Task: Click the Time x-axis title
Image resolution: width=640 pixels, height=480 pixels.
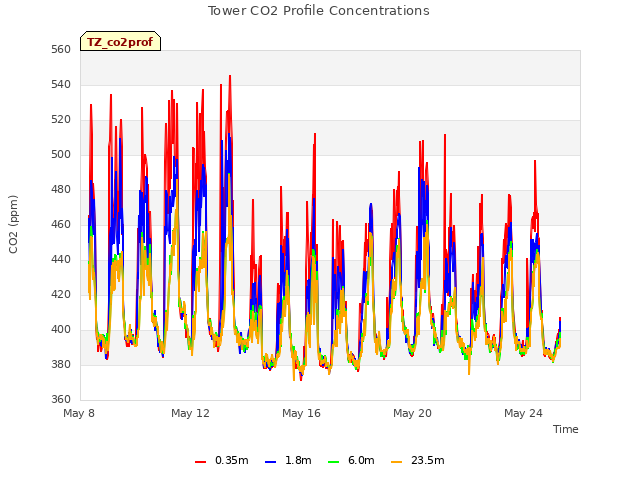Action: click(x=565, y=429)
